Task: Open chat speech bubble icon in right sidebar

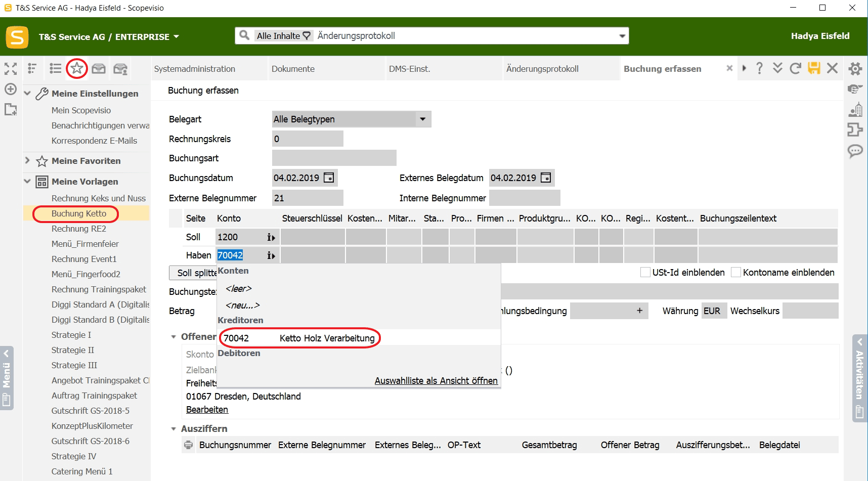Action: [855, 151]
